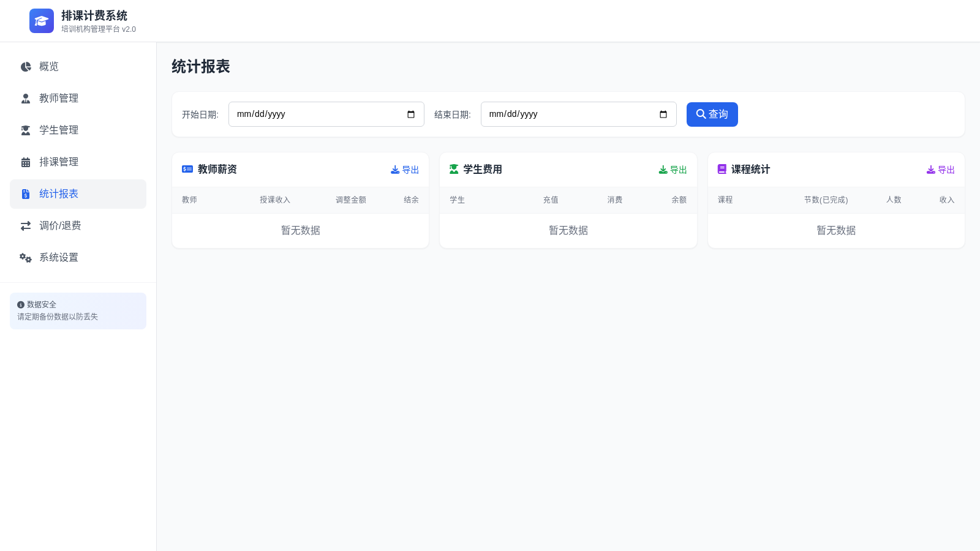Viewport: 980px width, 551px height.
Task: Click the pie chart icon beside 概览
Action: pos(26,67)
